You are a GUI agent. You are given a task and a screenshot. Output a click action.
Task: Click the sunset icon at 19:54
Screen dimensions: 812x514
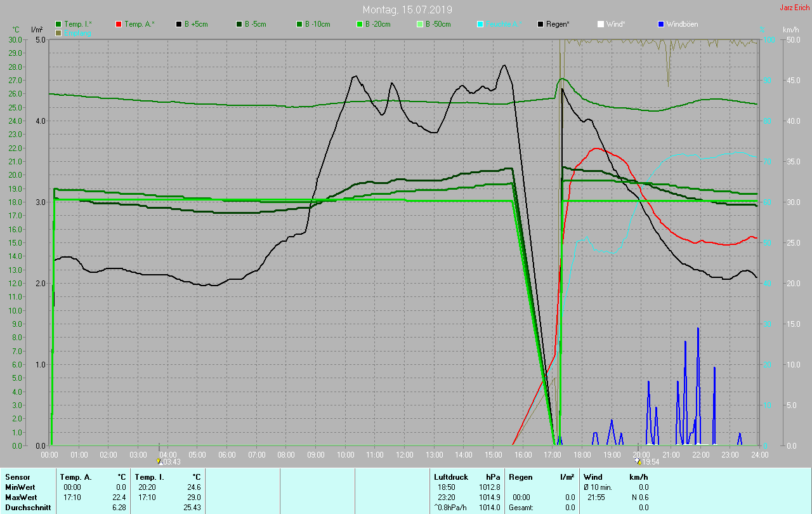[638, 462]
